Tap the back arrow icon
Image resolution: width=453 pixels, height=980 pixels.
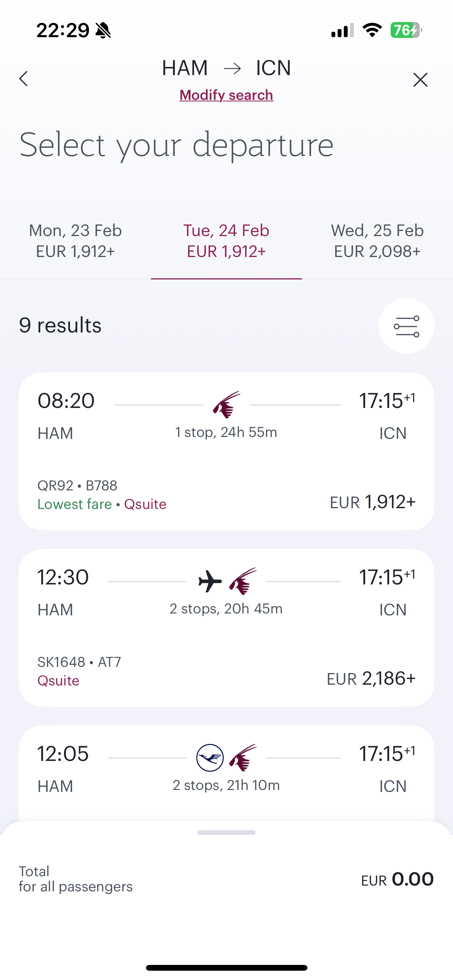tap(24, 79)
